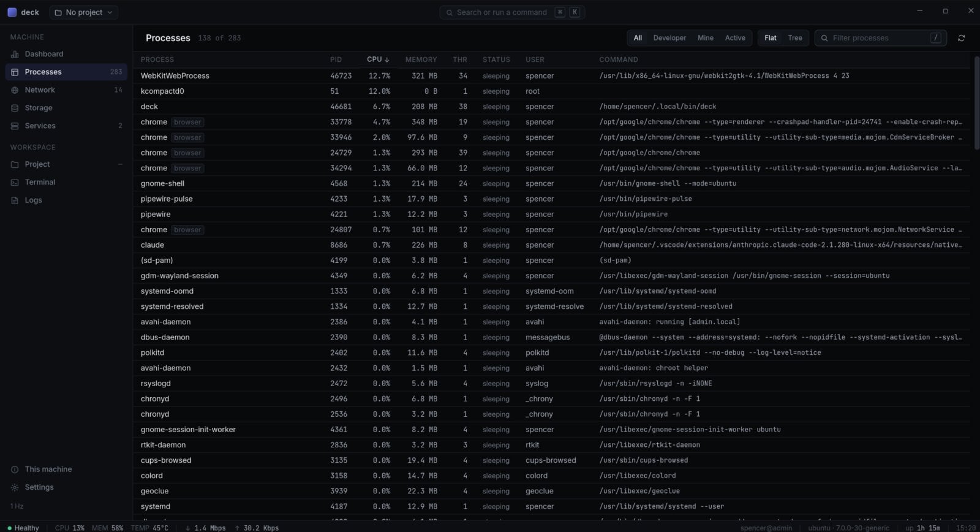Open Settings at sidebar bottom
The height and width of the screenshot is (532, 980).
66,487
